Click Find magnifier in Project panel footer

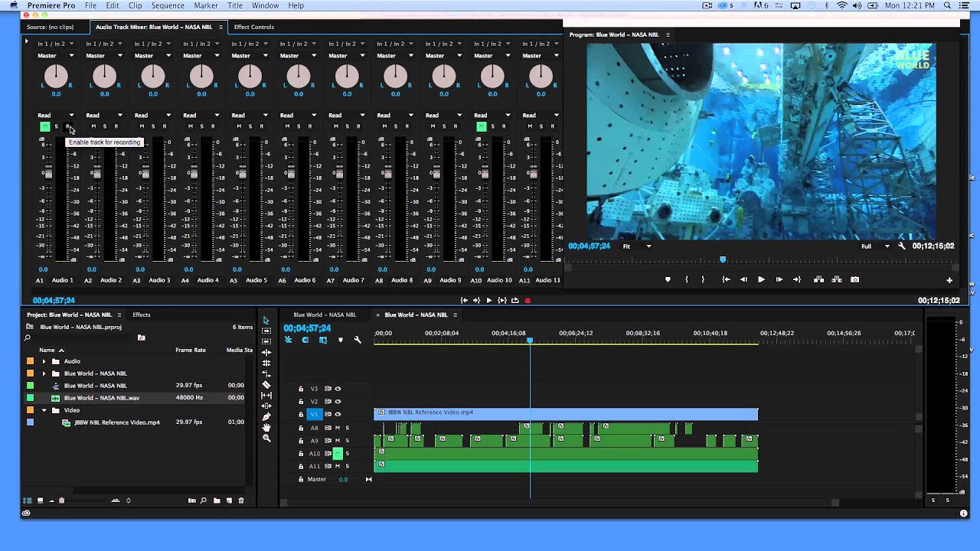[x=204, y=500]
